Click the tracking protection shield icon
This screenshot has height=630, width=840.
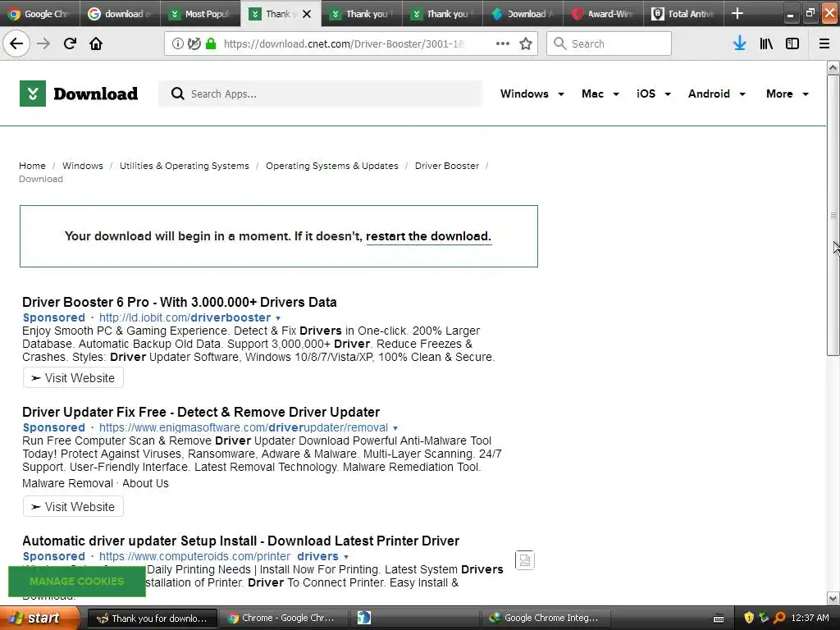point(194,44)
